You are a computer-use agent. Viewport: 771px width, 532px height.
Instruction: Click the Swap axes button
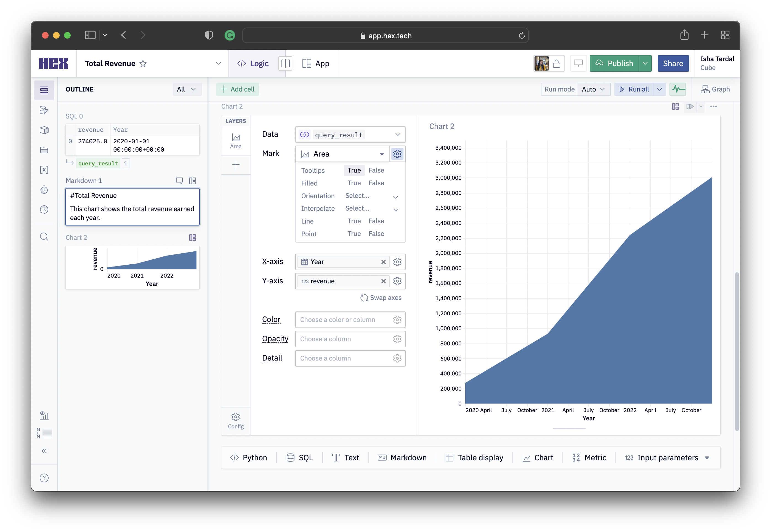381,298
